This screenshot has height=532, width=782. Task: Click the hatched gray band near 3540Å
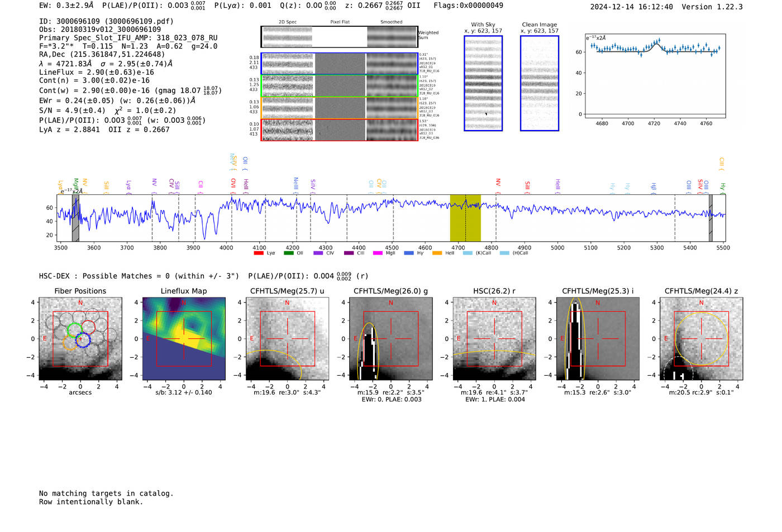point(75,218)
